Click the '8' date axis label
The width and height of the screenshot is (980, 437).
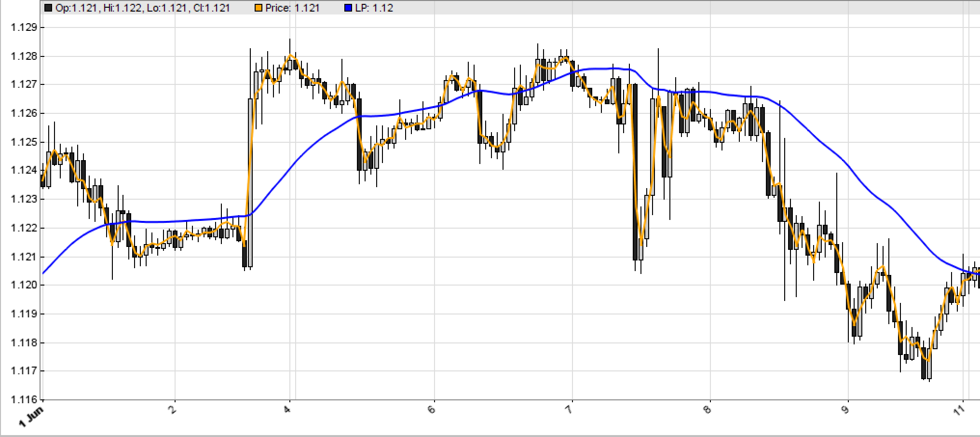(707, 410)
